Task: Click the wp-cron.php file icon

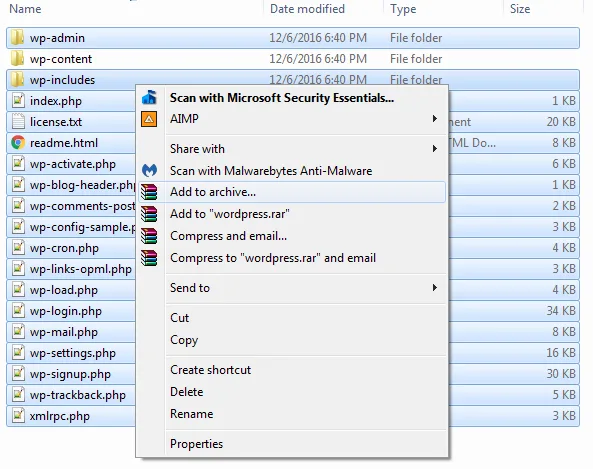Action: tap(18, 248)
